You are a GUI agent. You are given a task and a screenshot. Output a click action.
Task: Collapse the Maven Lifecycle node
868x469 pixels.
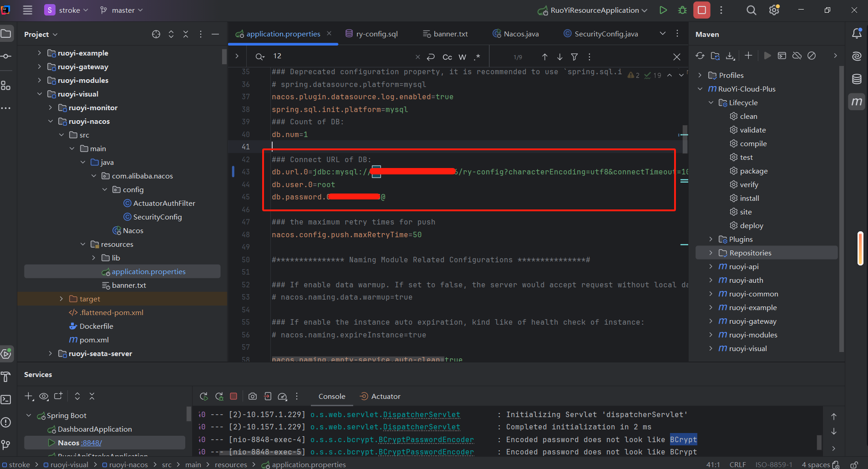[711, 102]
